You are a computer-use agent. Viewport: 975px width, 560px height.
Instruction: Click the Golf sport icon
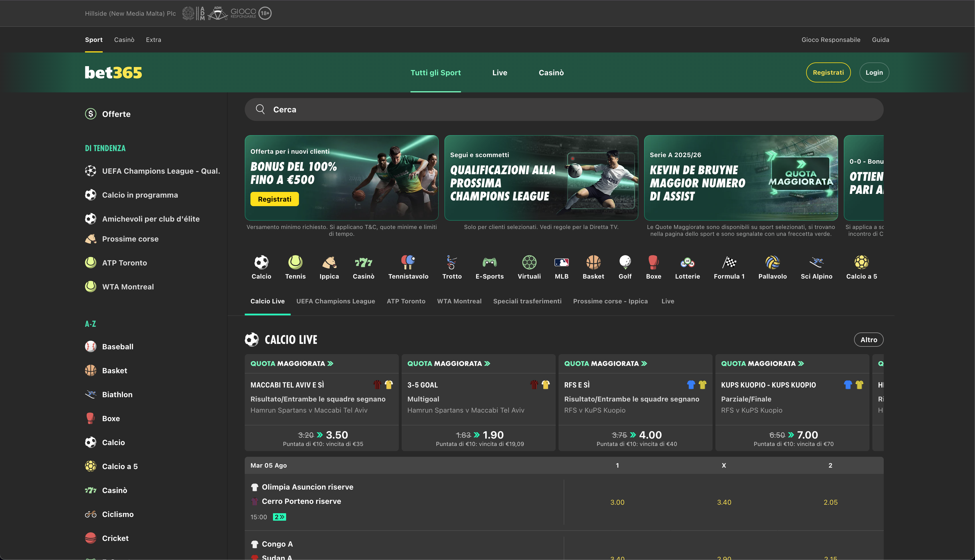(x=625, y=262)
